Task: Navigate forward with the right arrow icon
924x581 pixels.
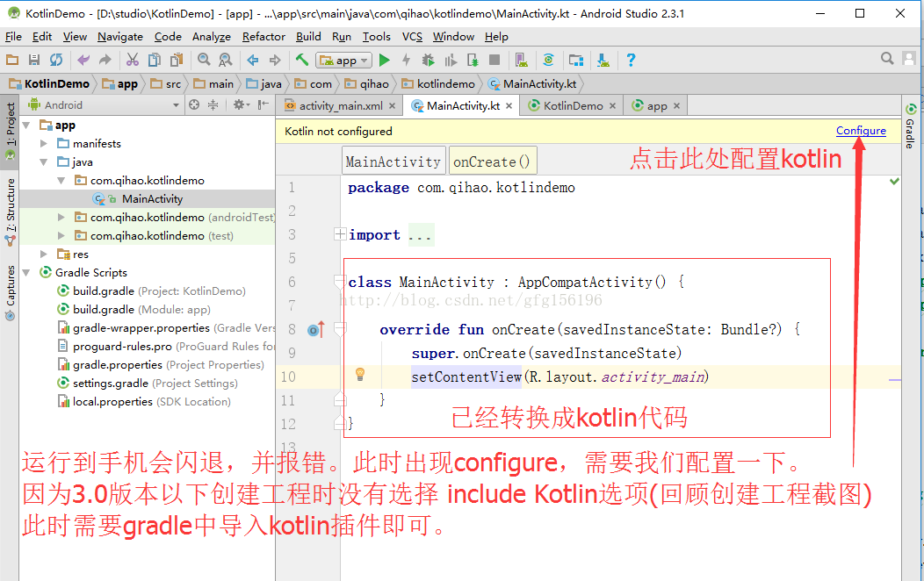Action: [x=275, y=60]
